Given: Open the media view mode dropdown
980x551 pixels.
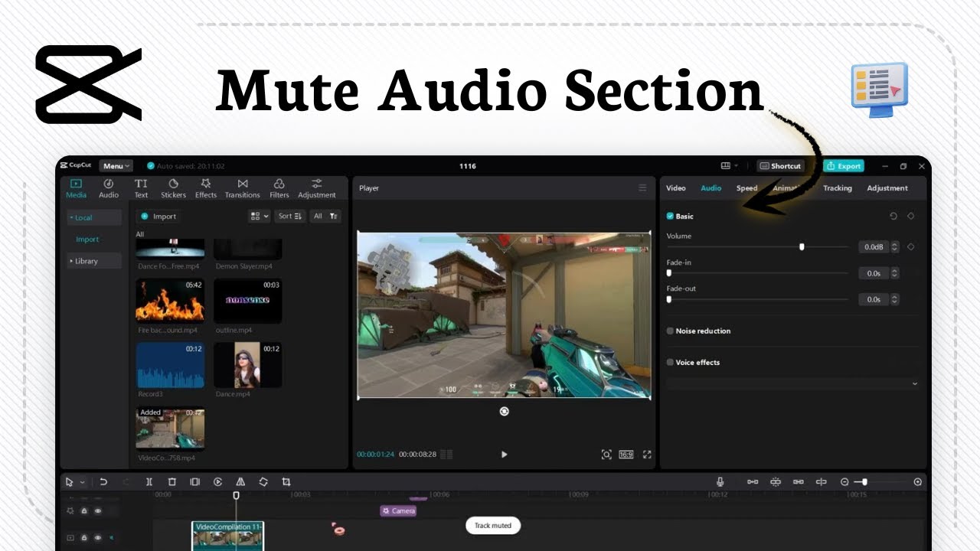Looking at the screenshot, I should [260, 217].
